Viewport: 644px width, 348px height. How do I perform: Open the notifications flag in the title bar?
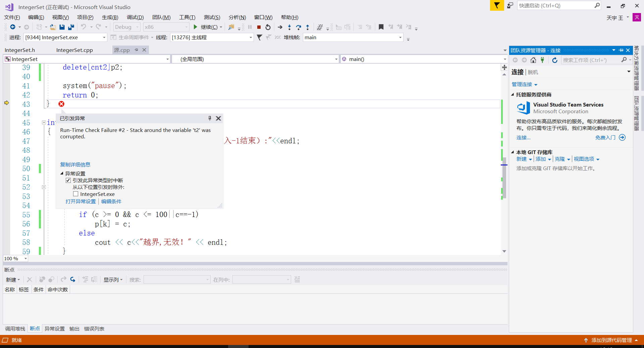(497, 6)
